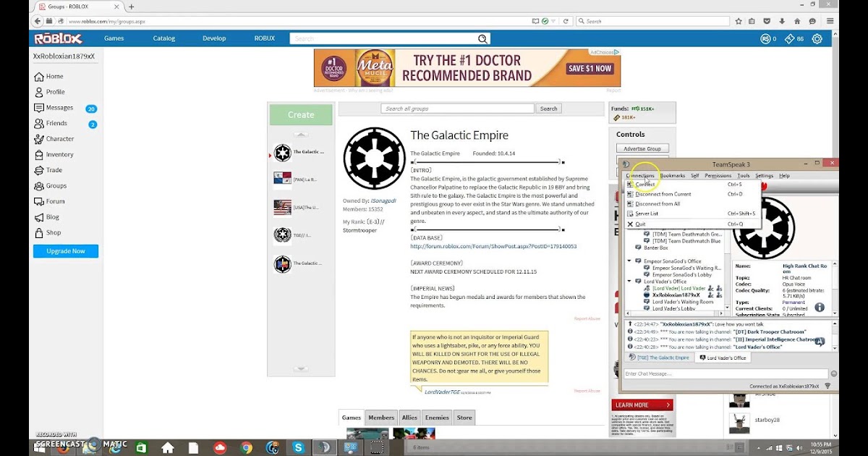Open the TeamSpeak Settings menu
This screenshot has width=868, height=456.
coord(764,176)
